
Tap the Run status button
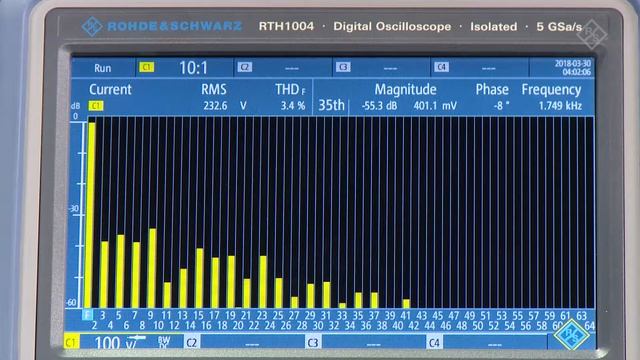click(103, 68)
